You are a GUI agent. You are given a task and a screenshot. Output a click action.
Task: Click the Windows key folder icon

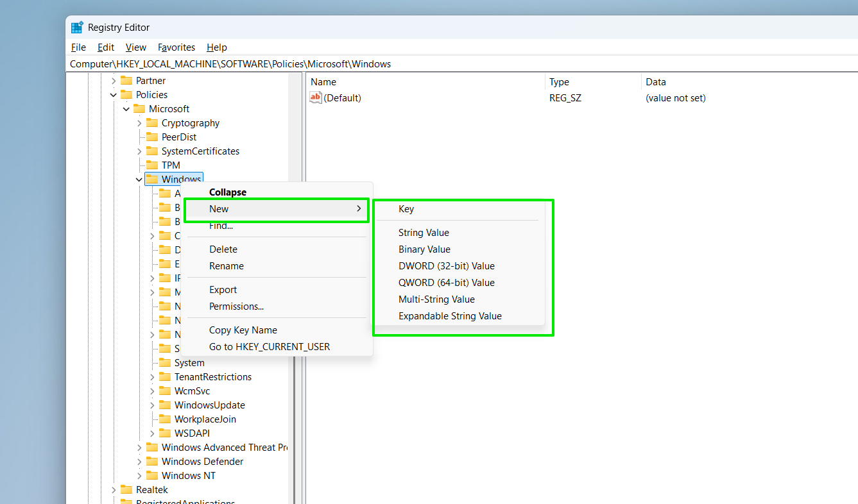click(x=152, y=180)
